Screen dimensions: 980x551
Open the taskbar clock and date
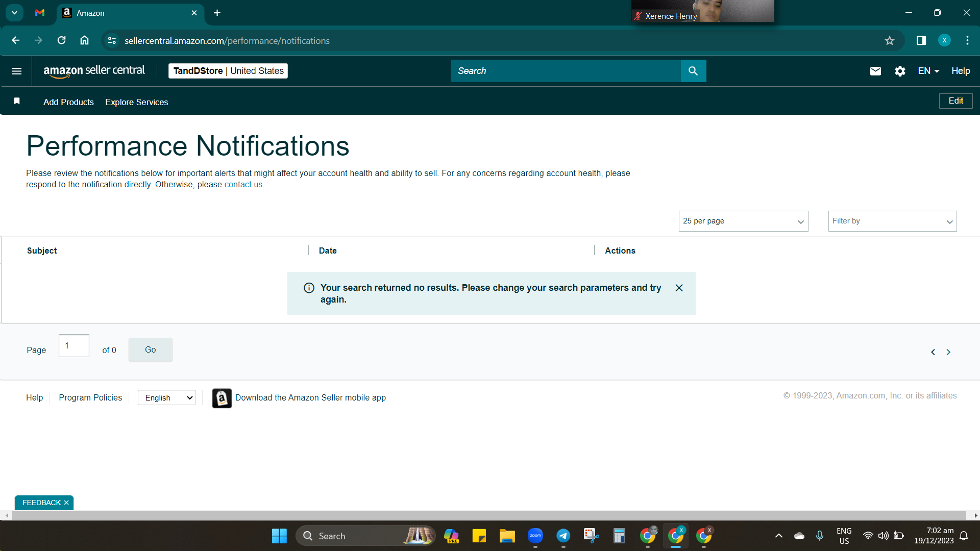click(x=934, y=536)
